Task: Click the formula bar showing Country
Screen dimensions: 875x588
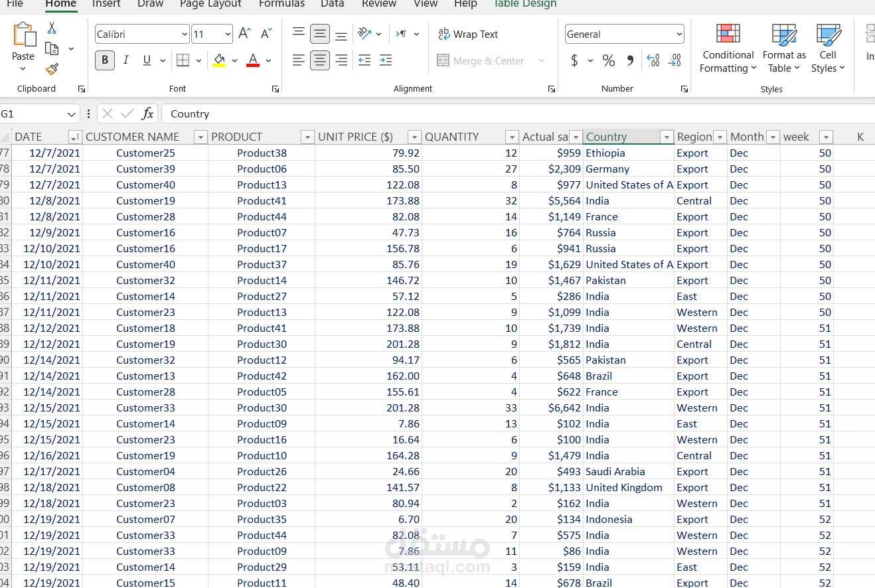Action: click(518, 113)
